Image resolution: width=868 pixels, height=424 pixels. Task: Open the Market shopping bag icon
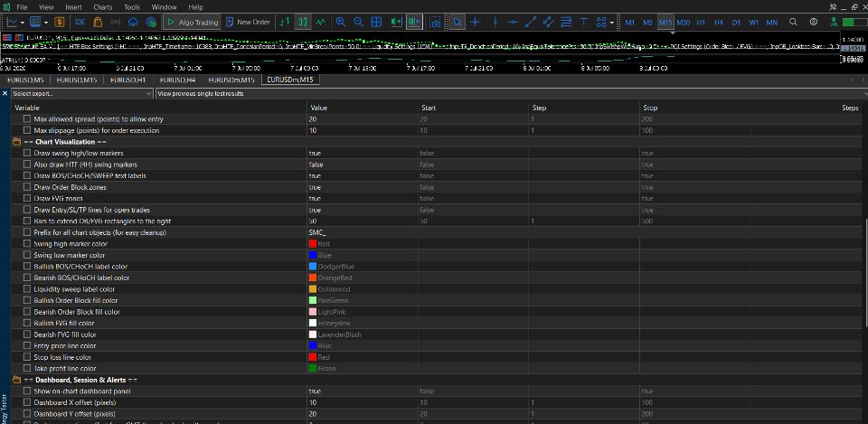point(98,22)
